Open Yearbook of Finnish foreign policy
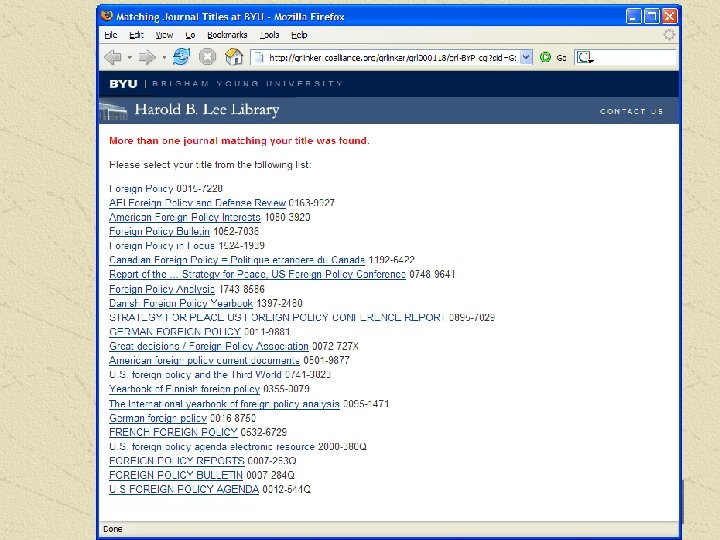 185,389
